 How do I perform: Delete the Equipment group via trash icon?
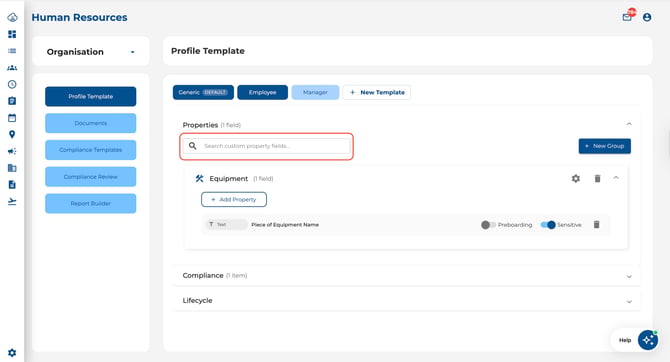coord(597,178)
